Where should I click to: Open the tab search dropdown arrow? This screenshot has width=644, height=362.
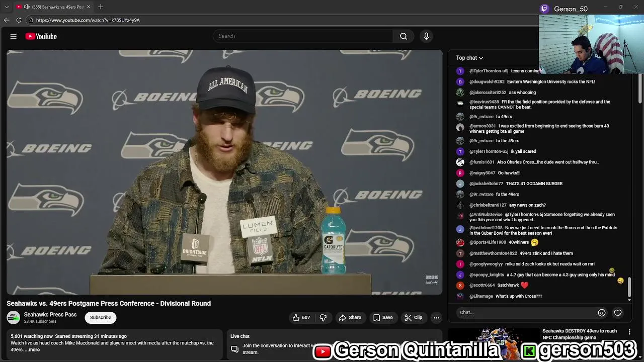[x=7, y=7]
